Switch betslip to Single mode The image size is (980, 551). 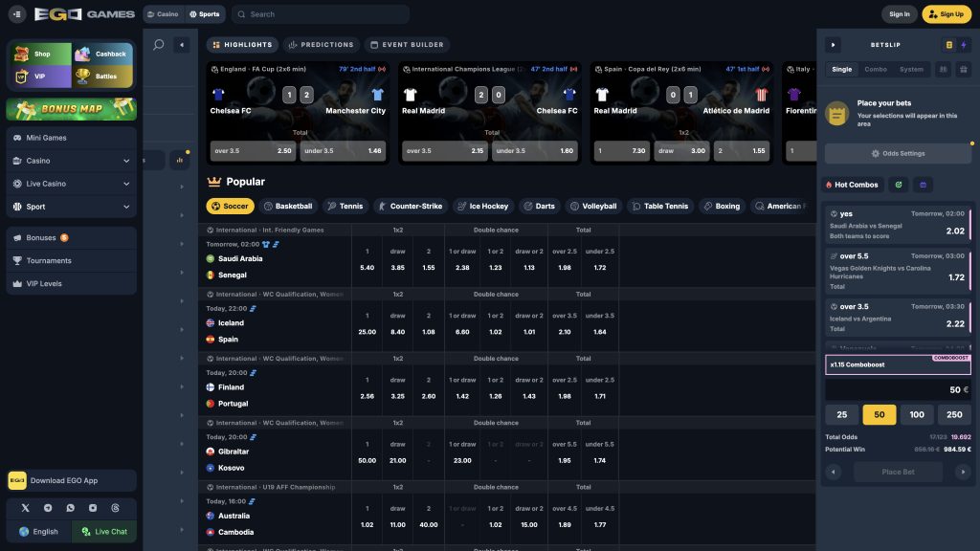point(841,69)
